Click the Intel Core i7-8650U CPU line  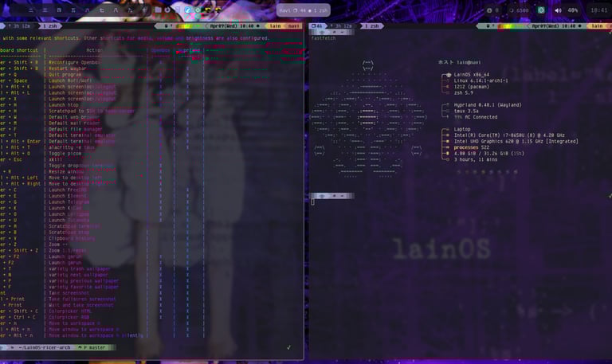pos(509,135)
